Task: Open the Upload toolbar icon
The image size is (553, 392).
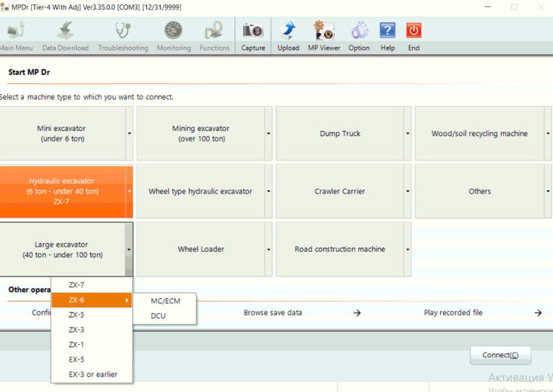Action: tap(288, 32)
